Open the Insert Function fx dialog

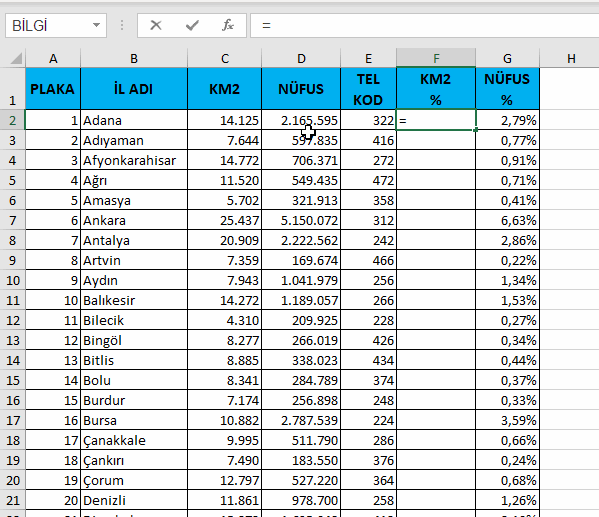point(228,26)
